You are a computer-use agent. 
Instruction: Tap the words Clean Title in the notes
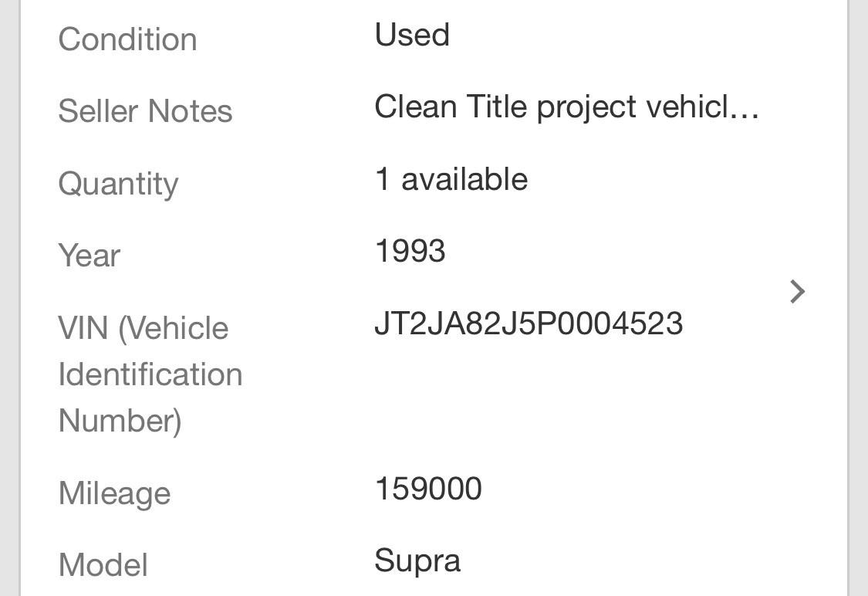tap(451, 107)
